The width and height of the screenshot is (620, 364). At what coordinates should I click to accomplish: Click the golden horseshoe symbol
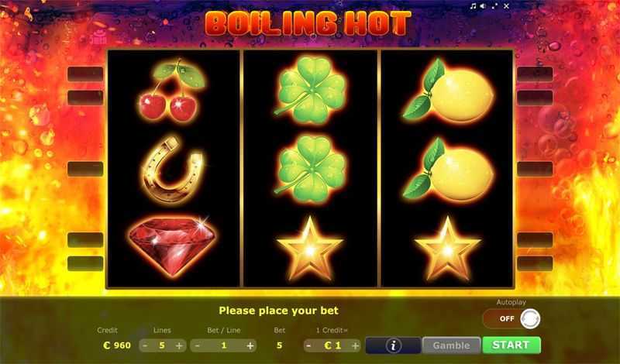[x=173, y=170]
